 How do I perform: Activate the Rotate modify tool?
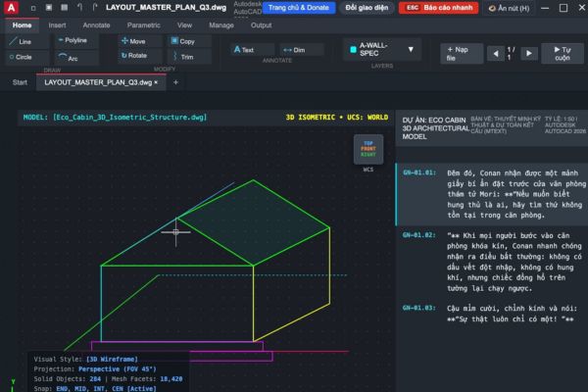[x=140, y=56]
